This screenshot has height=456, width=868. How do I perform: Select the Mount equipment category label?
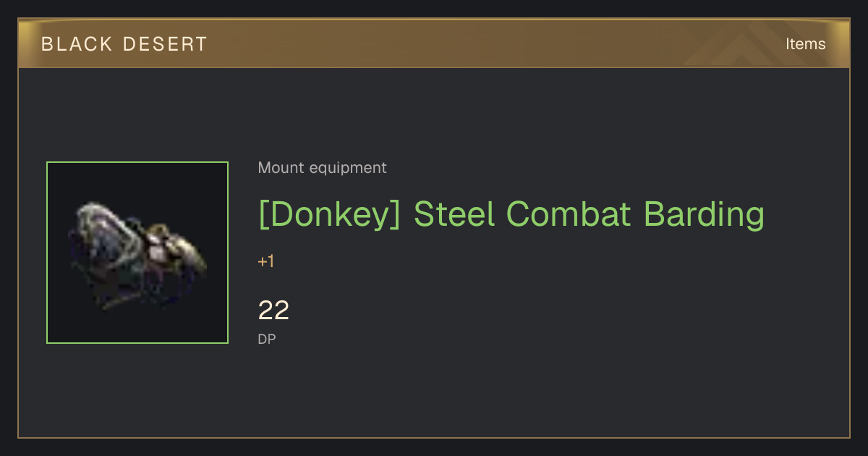(322, 168)
